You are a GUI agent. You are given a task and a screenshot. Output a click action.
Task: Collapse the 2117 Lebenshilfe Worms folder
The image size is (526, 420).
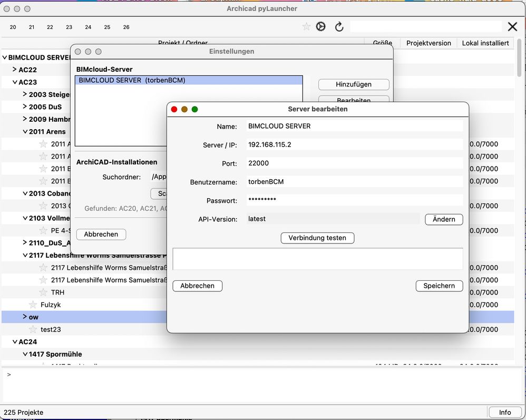(25, 255)
